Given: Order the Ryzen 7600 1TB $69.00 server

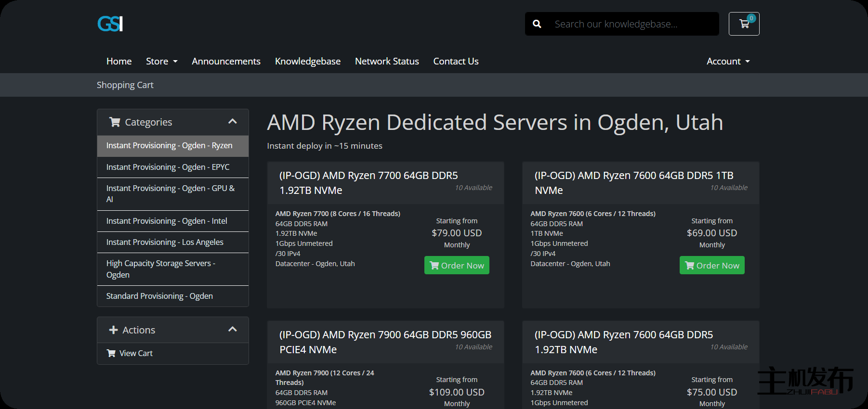Looking at the screenshot, I should [x=712, y=265].
